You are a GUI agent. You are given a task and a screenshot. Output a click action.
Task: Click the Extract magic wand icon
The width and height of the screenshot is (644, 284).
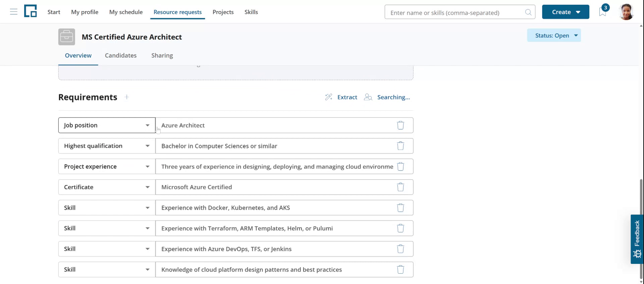click(x=329, y=97)
